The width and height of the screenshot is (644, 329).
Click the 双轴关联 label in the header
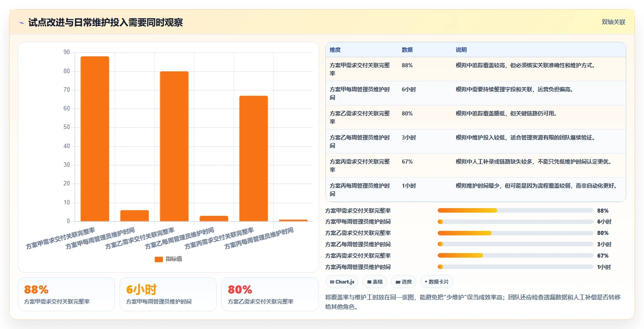click(x=614, y=22)
